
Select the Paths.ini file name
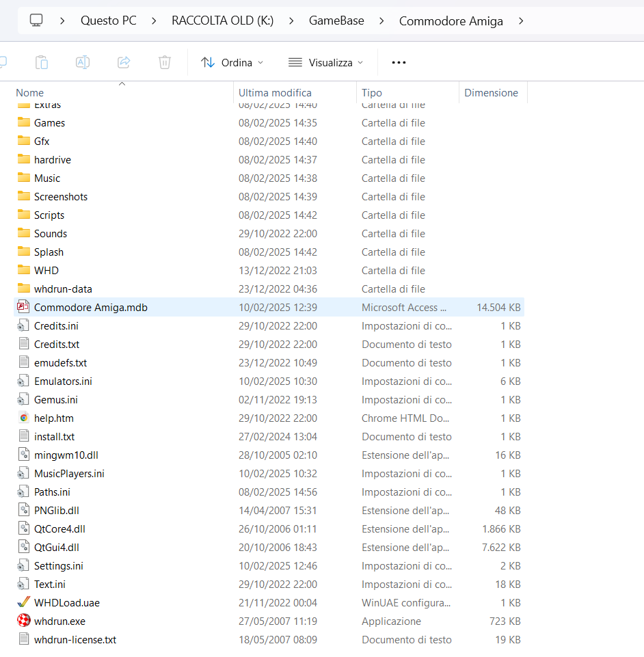(x=52, y=492)
